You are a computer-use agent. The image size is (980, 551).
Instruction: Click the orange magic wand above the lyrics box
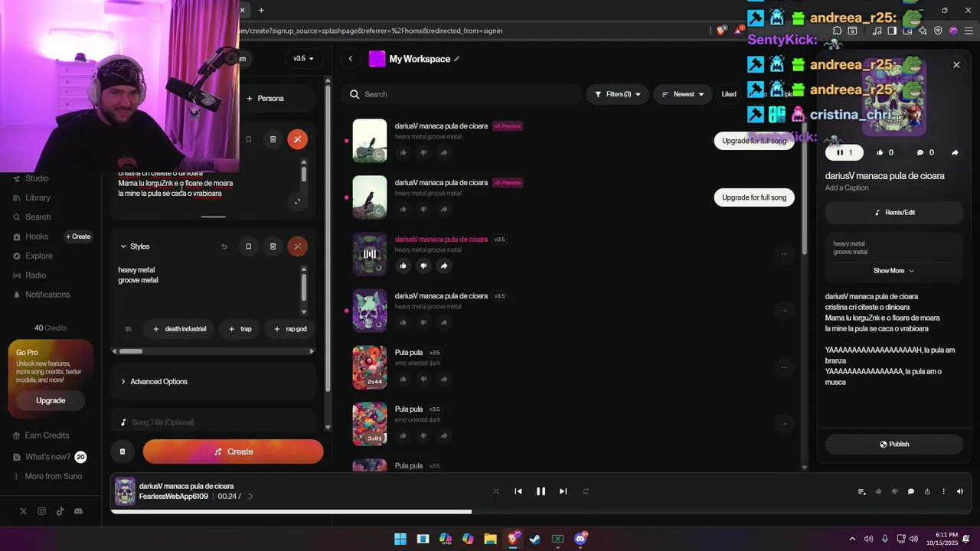pyautogui.click(x=297, y=139)
